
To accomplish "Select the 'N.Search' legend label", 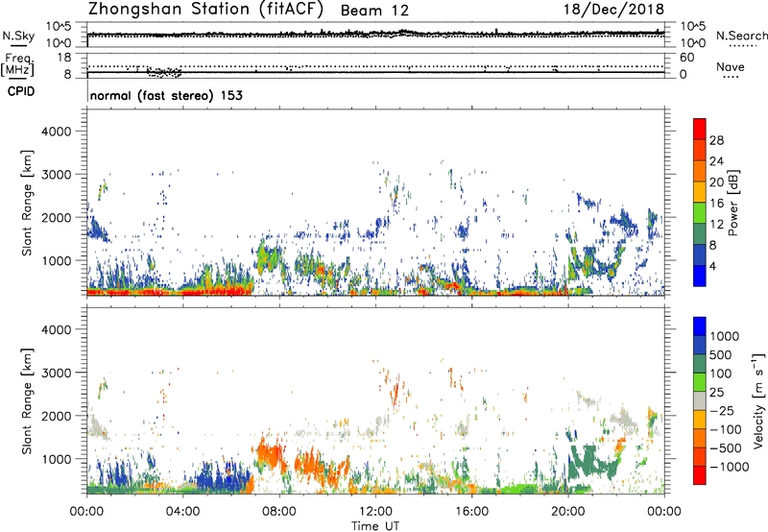I will (x=741, y=36).
